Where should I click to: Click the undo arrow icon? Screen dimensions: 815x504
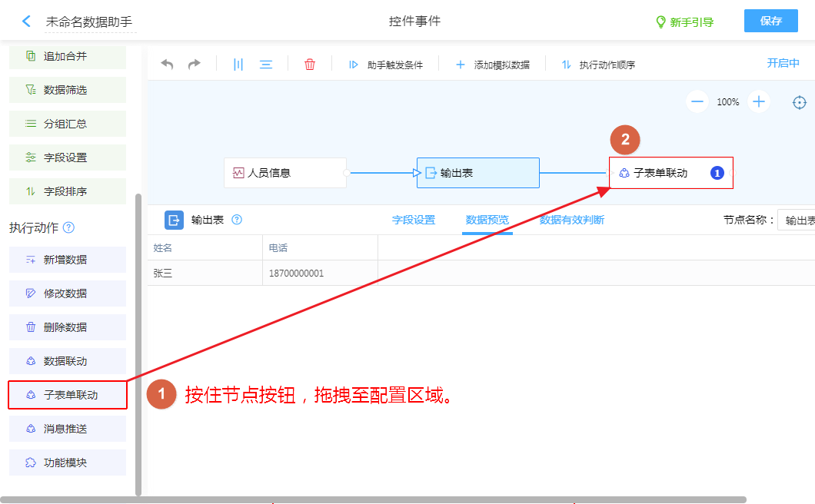[x=167, y=65]
